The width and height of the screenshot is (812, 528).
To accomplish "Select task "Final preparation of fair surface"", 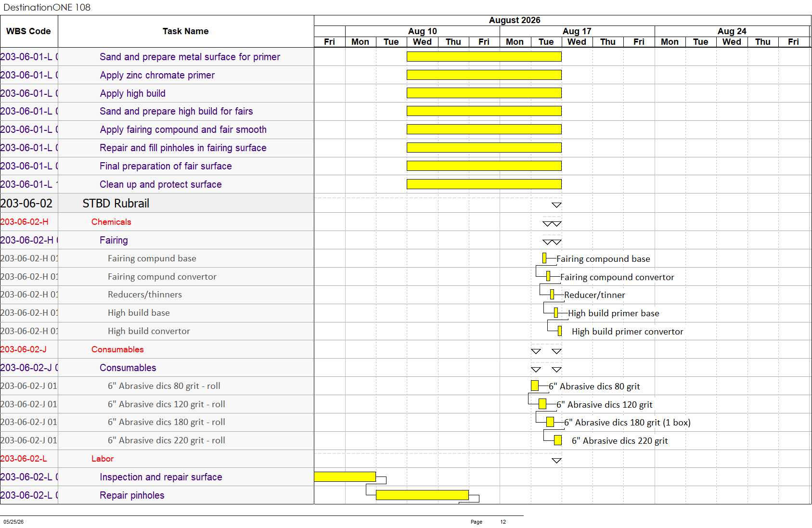I will pos(166,166).
